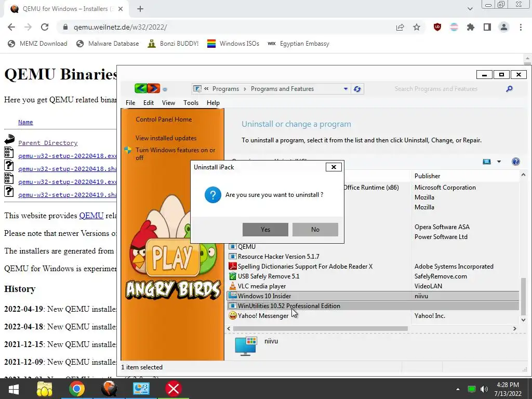
Task: Go to Control Panel Home
Action: (x=164, y=119)
